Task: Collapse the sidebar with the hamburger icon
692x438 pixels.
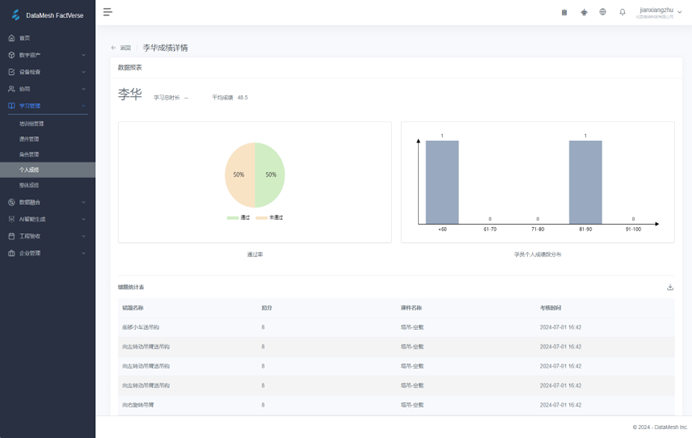Action: 108,12
